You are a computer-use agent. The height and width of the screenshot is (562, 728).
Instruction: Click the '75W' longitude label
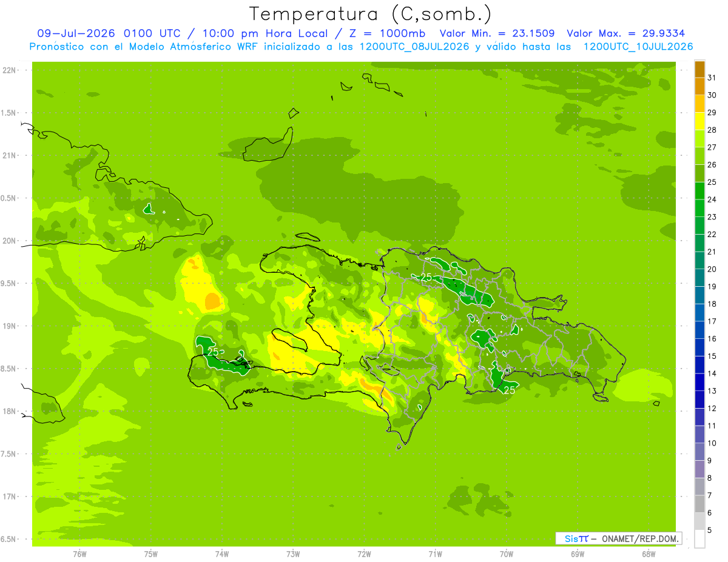click(150, 554)
